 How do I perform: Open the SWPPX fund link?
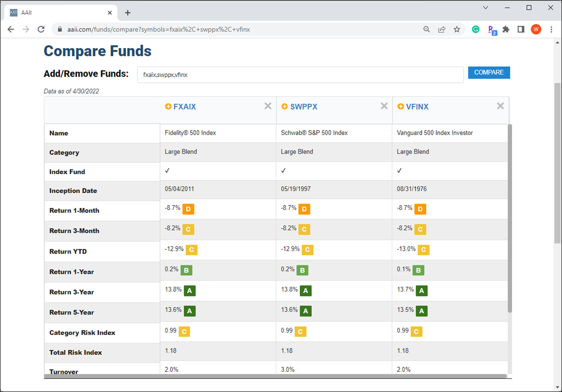pyautogui.click(x=303, y=107)
